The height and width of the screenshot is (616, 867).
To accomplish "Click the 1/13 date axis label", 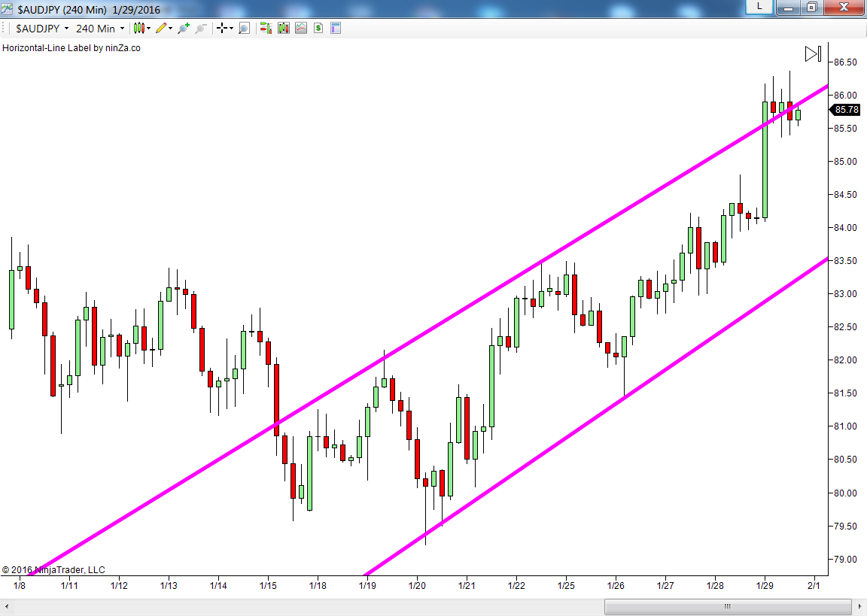I will coord(169,585).
